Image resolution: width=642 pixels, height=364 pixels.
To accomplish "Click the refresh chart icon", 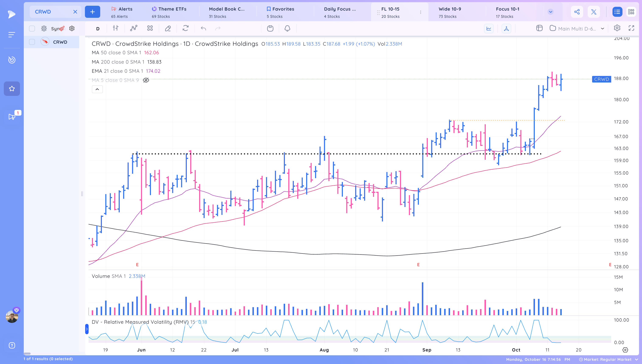I will 185,28.
